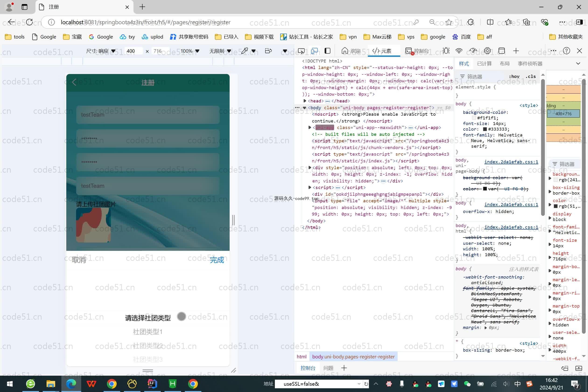Screen dimensions: 588x392
Task: Select the 事件侦听器 tab
Action: [x=530, y=63]
